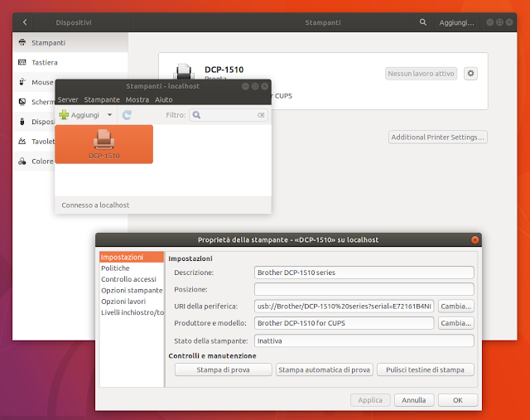The image size is (530, 420).
Task: Select Impostazioni in properties sidebar
Action: tap(132, 257)
